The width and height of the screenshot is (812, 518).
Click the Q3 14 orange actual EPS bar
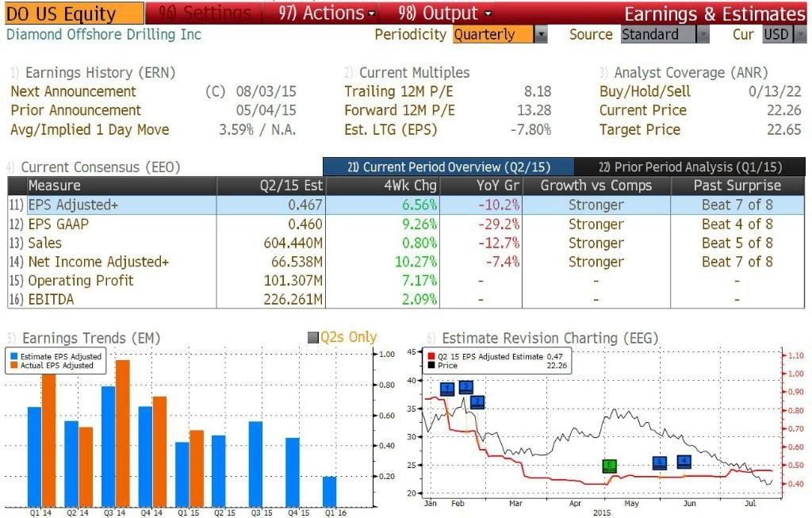point(123,434)
